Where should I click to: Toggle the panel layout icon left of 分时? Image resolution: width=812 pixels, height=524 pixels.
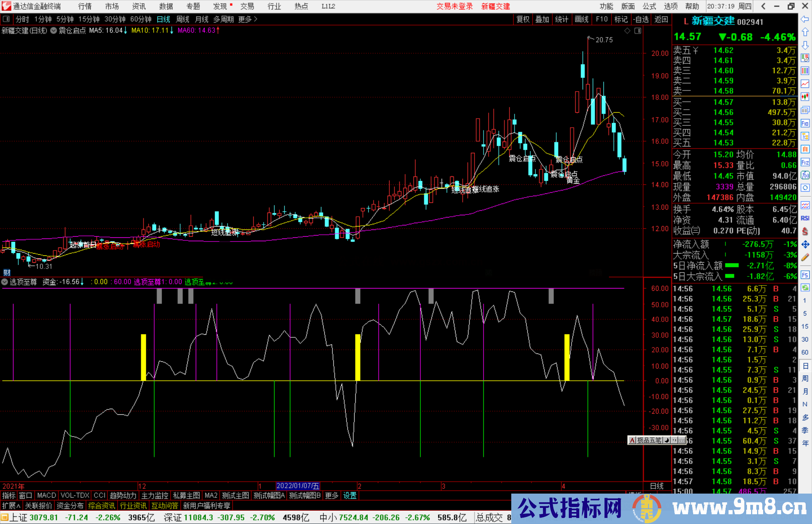click(6, 19)
